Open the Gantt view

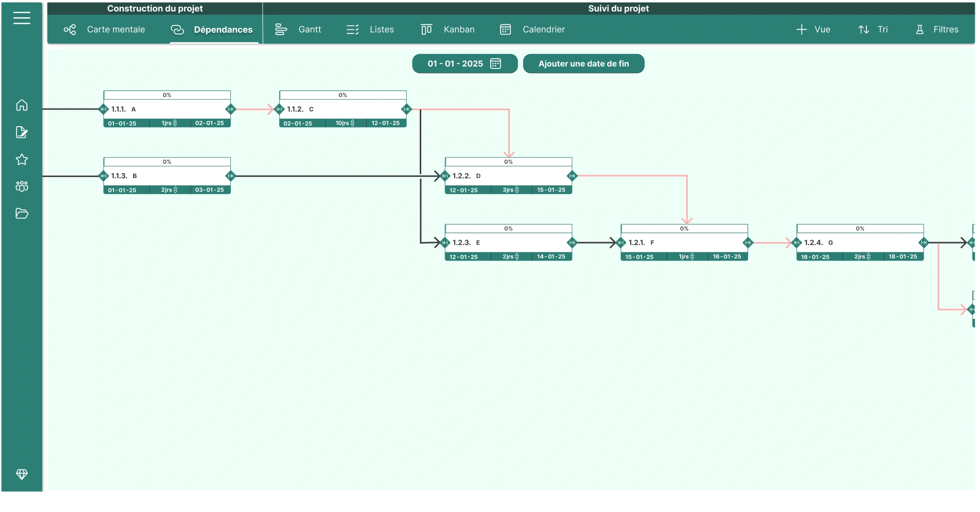coord(298,29)
